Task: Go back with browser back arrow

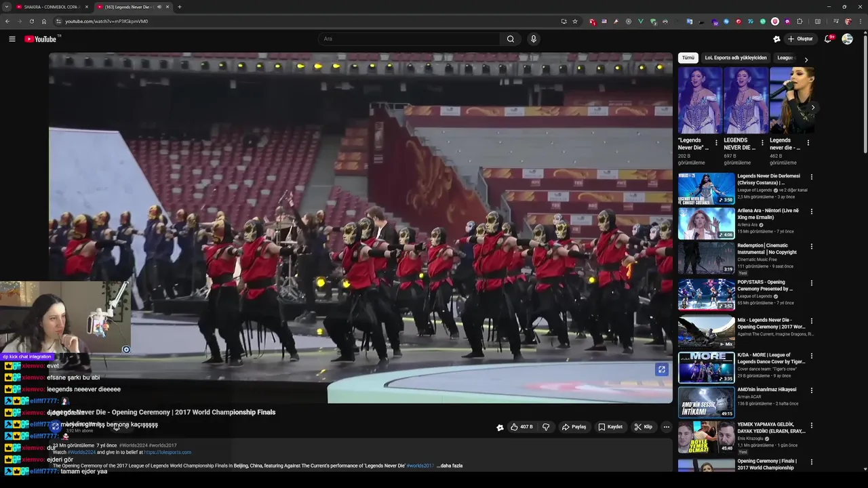Action: click(x=7, y=21)
